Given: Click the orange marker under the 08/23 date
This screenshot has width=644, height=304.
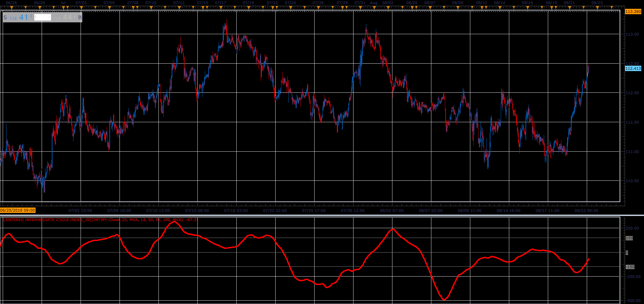Looking at the screenshot, I should [597, 8].
